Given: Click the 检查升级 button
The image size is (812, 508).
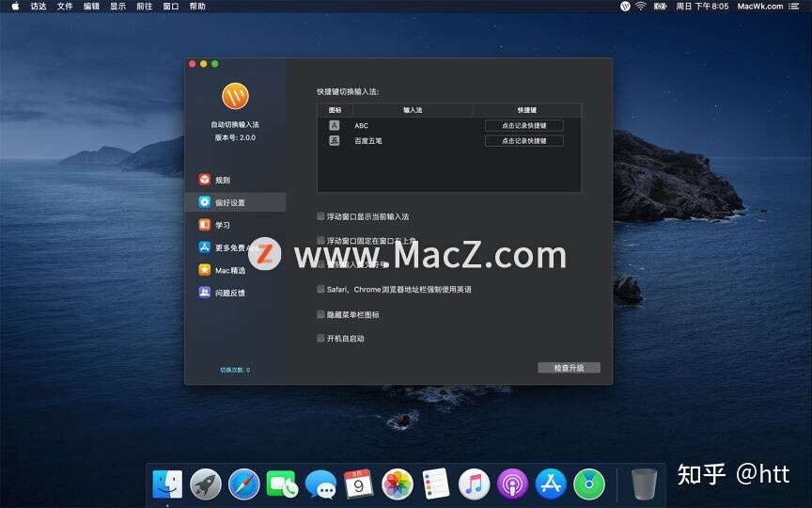Looking at the screenshot, I should (x=569, y=368).
